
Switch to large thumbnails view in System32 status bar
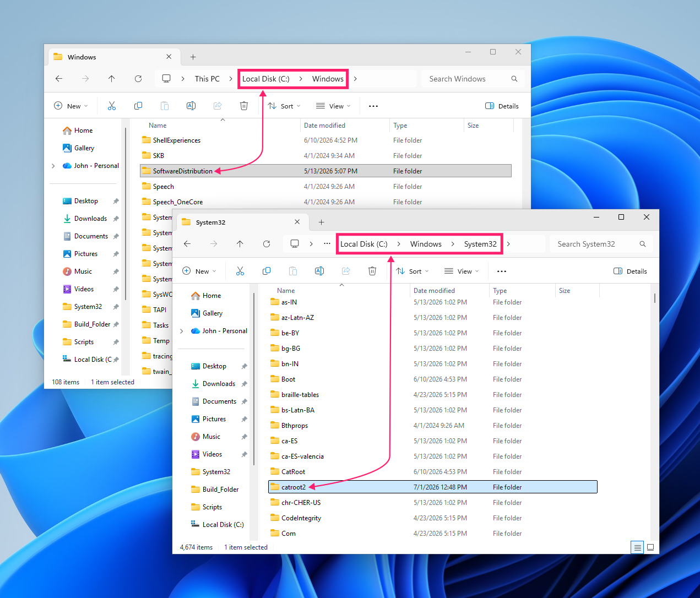tap(650, 547)
